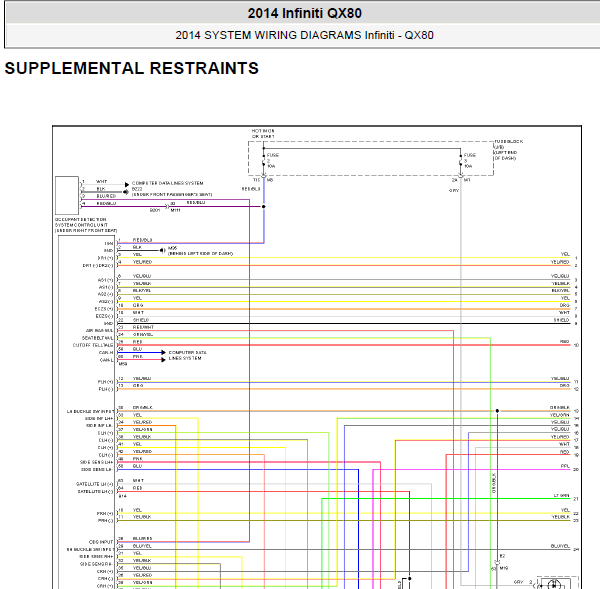Click the vertical 'ORG/BLK' wire label
The image size is (600, 589).
pyautogui.click(x=494, y=483)
